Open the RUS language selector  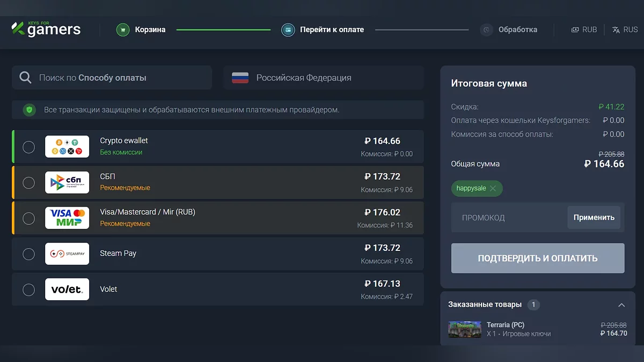625,30
